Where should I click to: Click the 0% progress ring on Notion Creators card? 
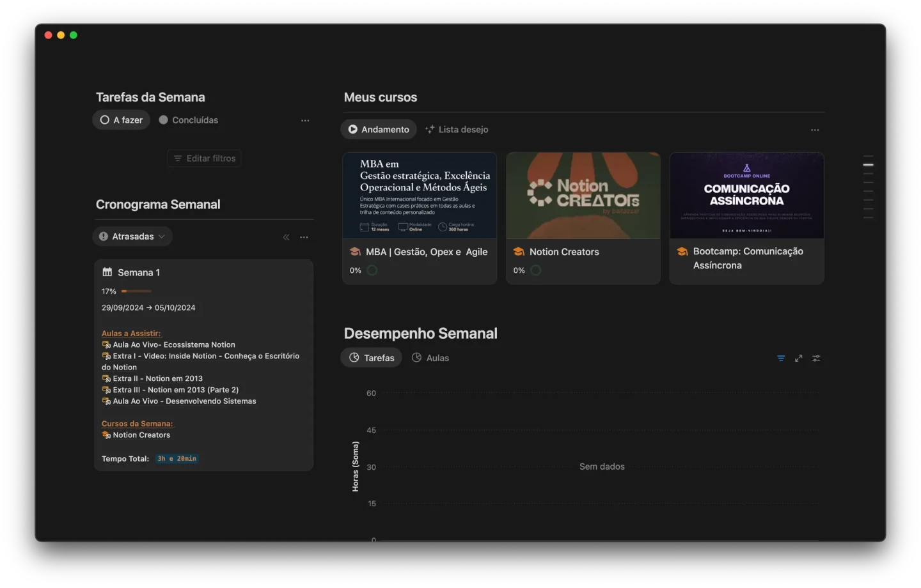536,270
